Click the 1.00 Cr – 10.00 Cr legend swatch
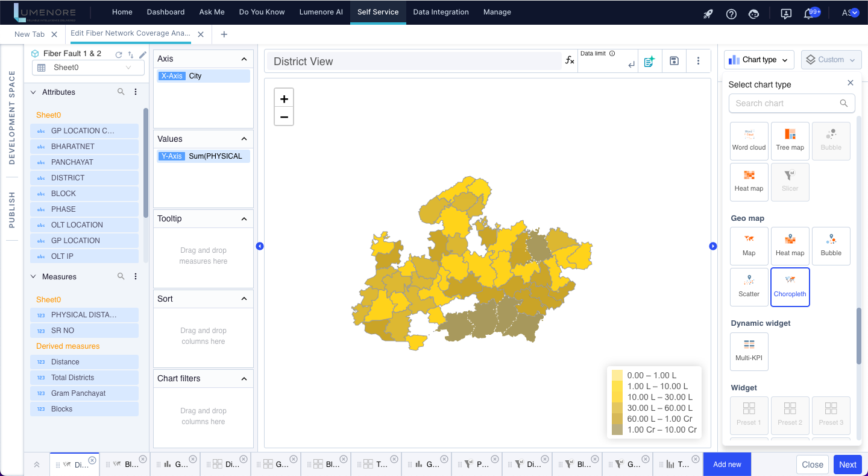Image resolution: width=868 pixels, height=476 pixels. pyautogui.click(x=617, y=430)
